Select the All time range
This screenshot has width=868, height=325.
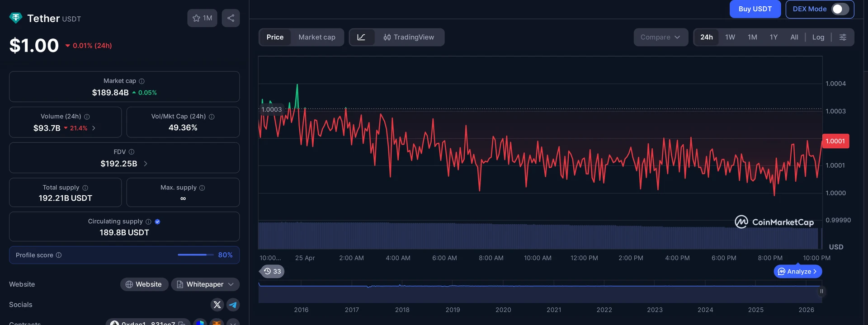pyautogui.click(x=794, y=37)
